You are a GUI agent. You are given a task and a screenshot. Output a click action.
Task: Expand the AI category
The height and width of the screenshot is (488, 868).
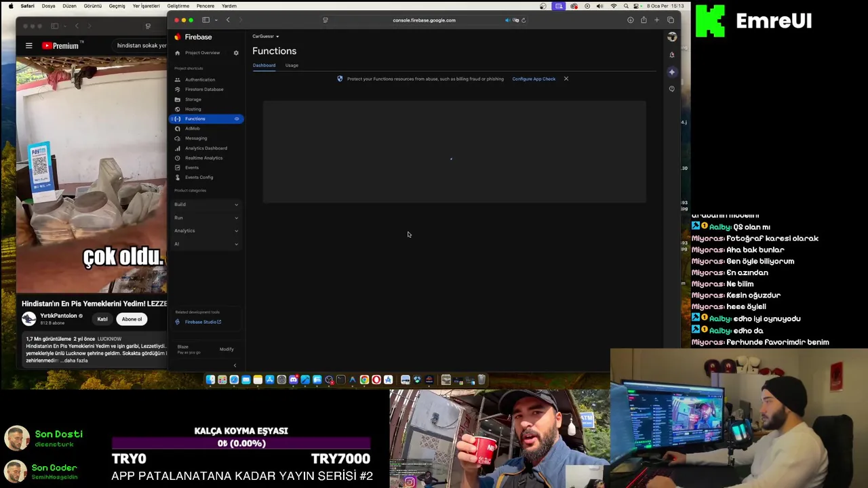click(x=206, y=244)
